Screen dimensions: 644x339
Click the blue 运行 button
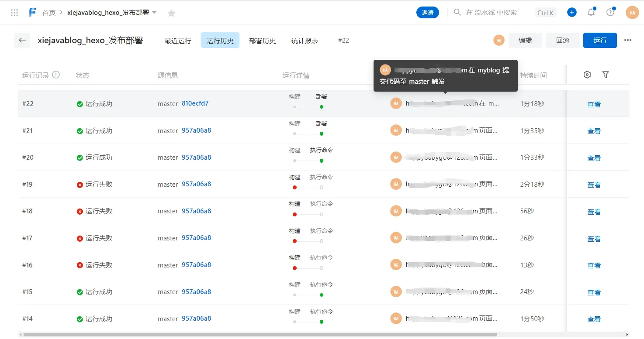599,40
